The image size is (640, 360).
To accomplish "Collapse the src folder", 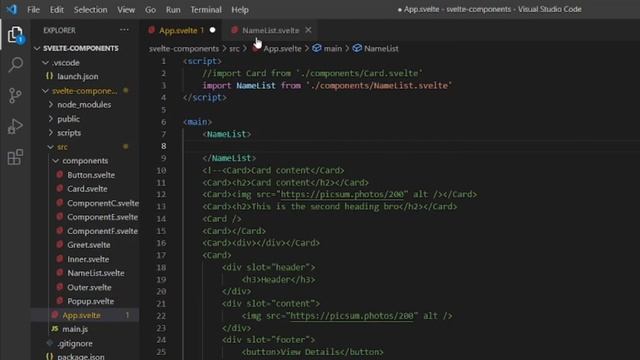I will [62, 147].
